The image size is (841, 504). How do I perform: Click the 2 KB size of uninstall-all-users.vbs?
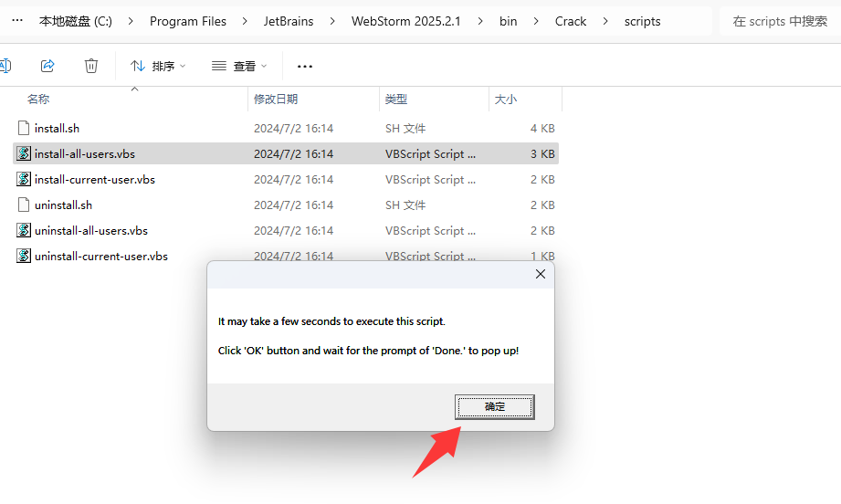click(542, 231)
